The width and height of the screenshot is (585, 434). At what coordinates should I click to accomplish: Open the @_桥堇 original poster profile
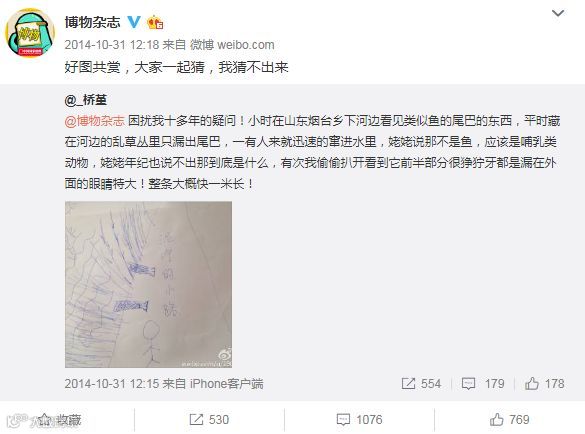86,100
